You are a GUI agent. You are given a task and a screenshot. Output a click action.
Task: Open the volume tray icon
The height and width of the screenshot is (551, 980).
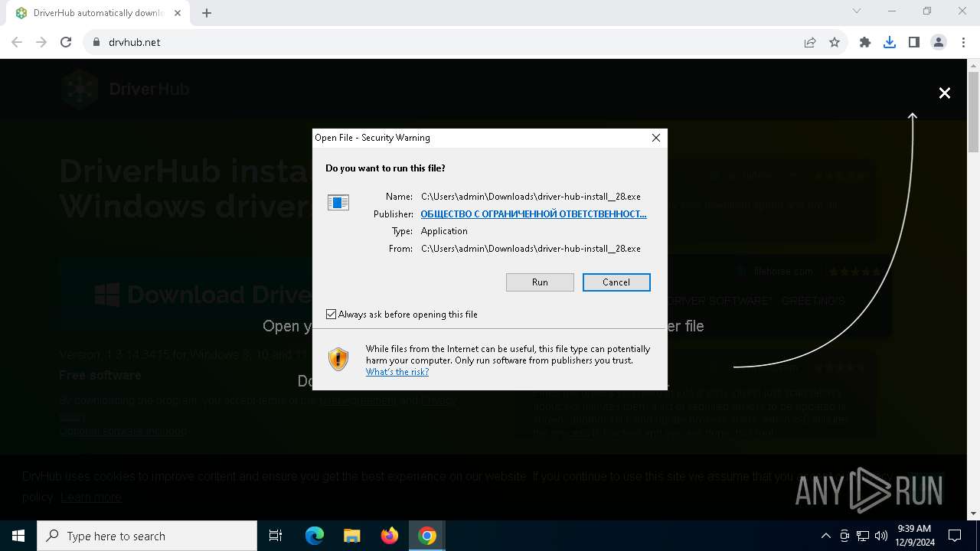point(881,536)
